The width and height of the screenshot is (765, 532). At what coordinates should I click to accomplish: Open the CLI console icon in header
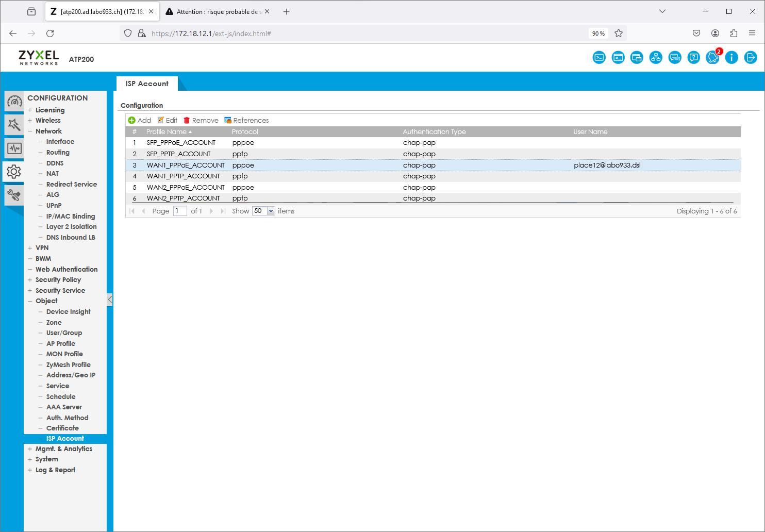(599, 57)
